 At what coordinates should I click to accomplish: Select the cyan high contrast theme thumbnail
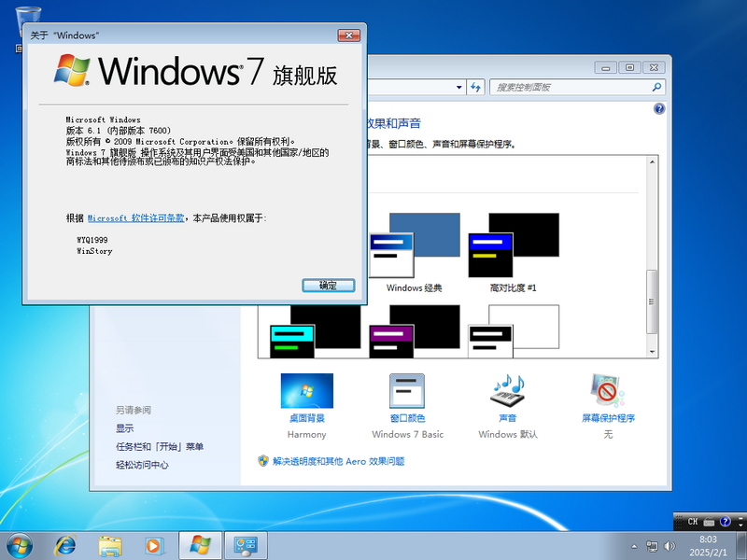(x=316, y=331)
